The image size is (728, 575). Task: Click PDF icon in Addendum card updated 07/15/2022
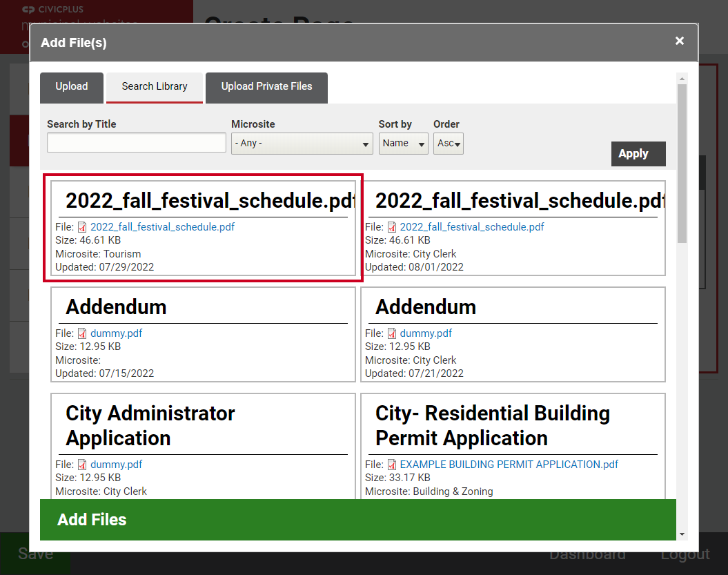[x=82, y=333]
